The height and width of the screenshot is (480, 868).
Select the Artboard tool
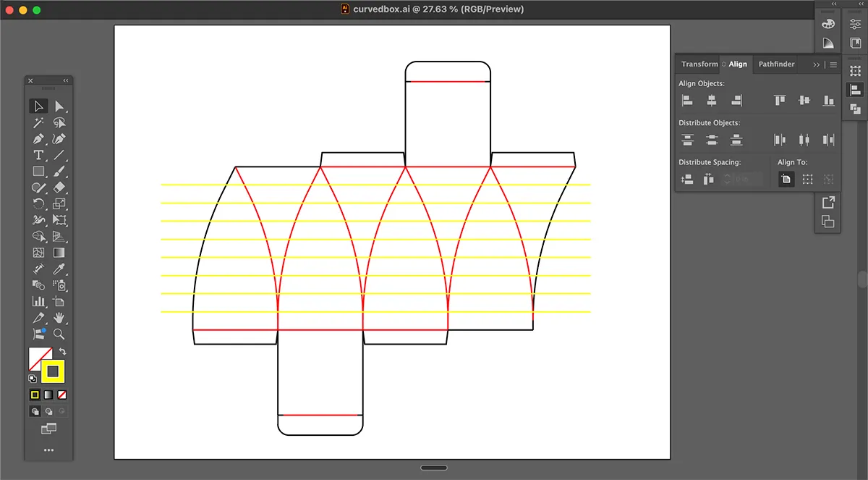[59, 301]
